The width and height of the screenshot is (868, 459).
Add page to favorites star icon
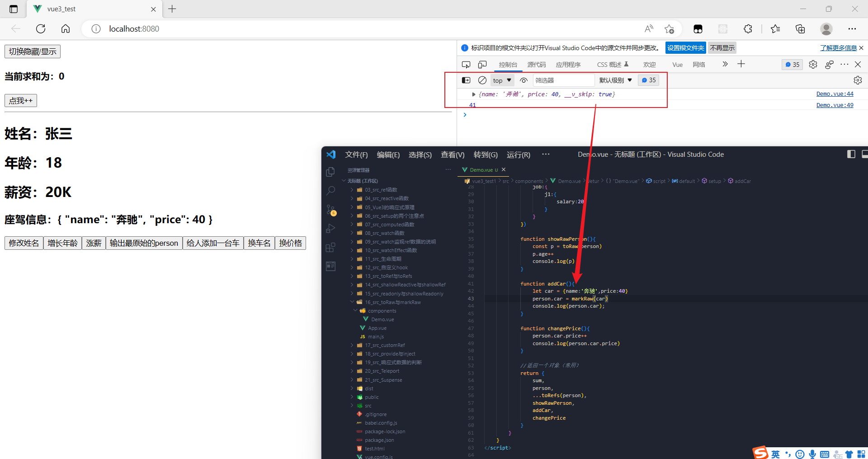pyautogui.click(x=670, y=29)
